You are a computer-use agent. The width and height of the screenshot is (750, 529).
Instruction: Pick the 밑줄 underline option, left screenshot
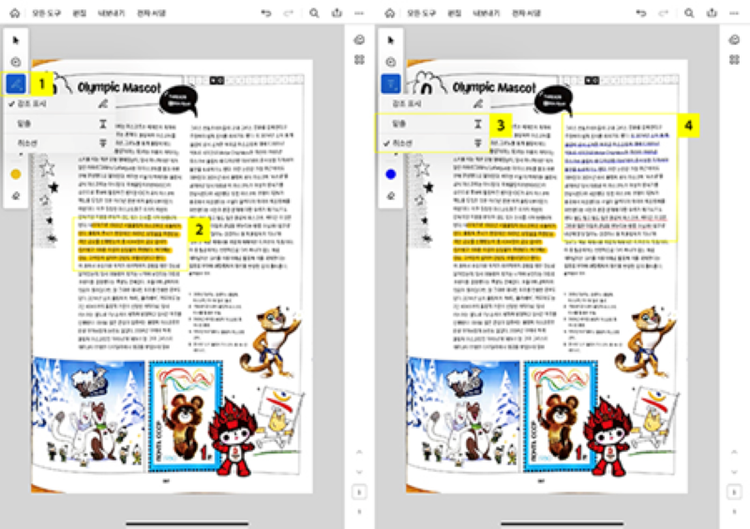(58, 124)
